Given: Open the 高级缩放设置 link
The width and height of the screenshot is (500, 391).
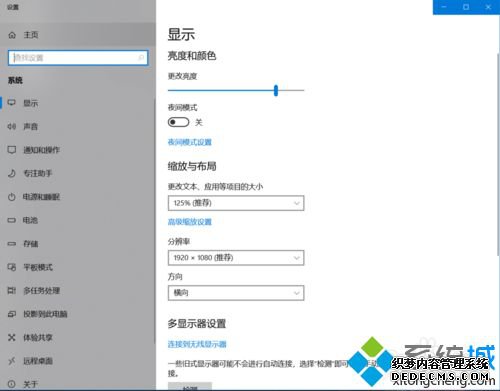Looking at the screenshot, I should coord(190,222).
